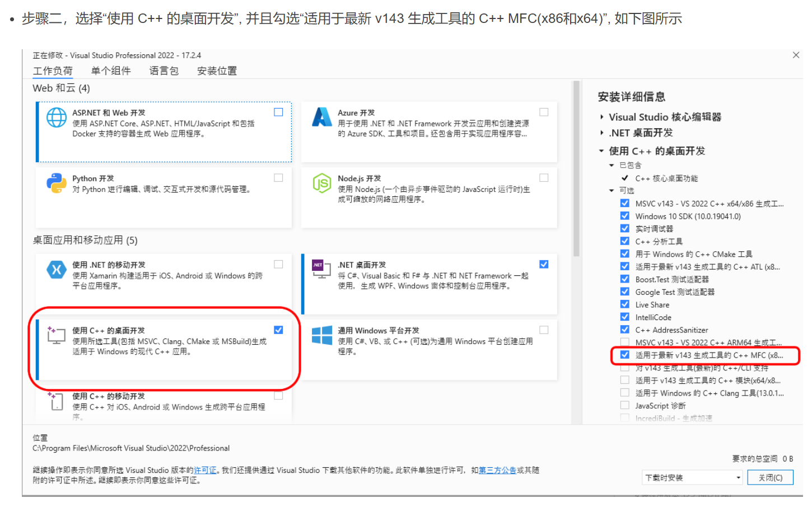Click the C++ desktop development workload icon
The width and height of the screenshot is (812, 512).
pyautogui.click(x=57, y=335)
